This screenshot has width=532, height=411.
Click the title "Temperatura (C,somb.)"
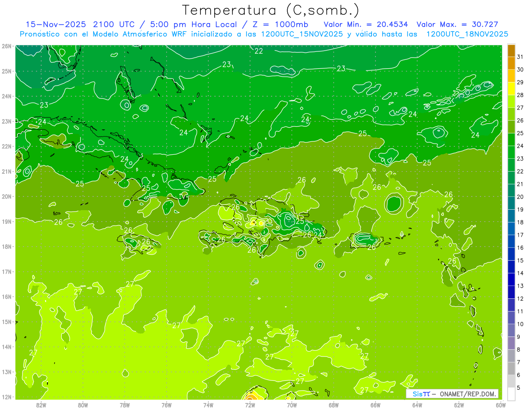pyautogui.click(x=271, y=10)
